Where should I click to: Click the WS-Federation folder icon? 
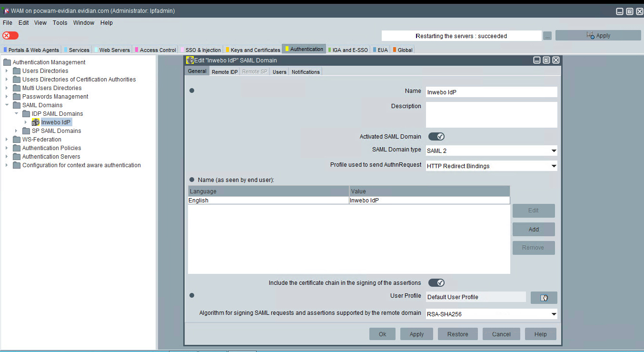pos(17,140)
